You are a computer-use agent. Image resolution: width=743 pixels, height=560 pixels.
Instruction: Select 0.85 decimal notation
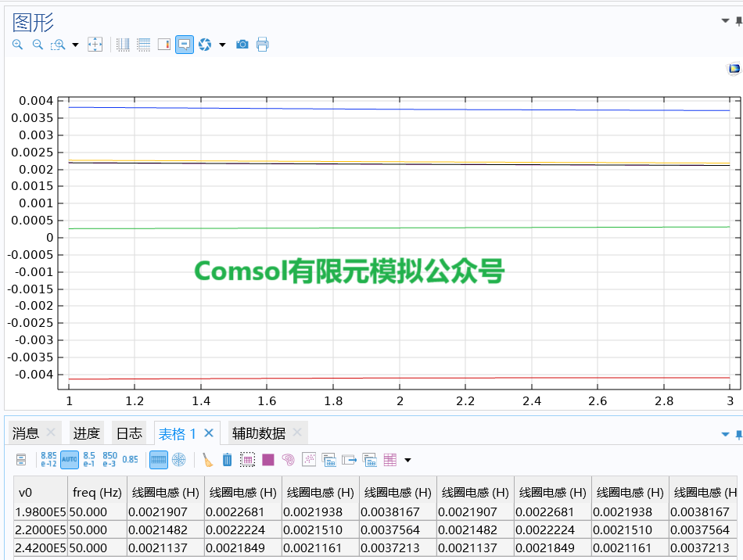pyautogui.click(x=130, y=460)
